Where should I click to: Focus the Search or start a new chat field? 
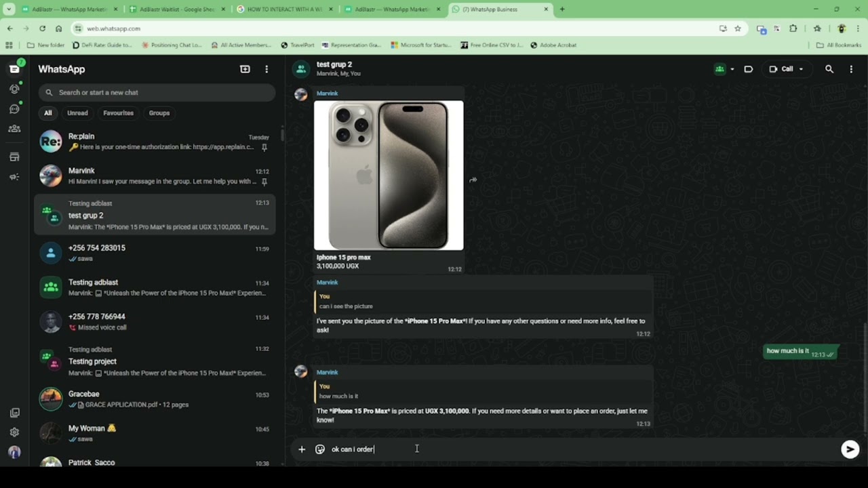point(157,92)
